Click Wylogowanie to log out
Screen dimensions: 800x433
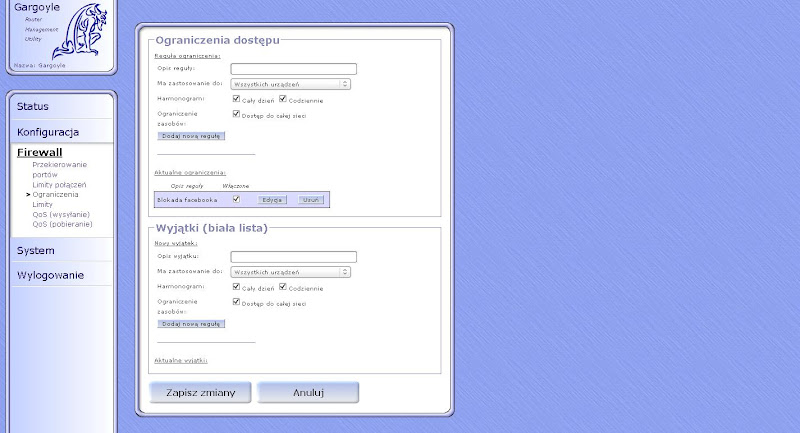pyautogui.click(x=51, y=275)
